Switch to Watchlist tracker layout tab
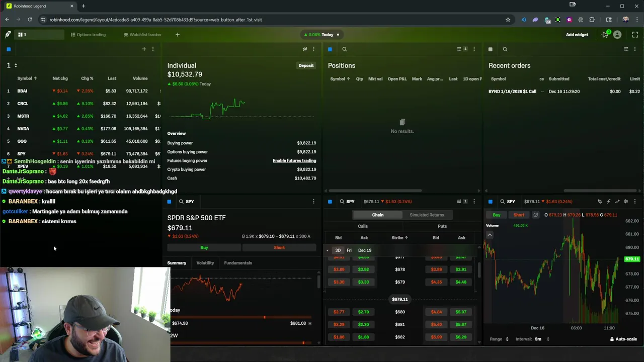Viewport: 644px width, 362px height. (x=142, y=35)
